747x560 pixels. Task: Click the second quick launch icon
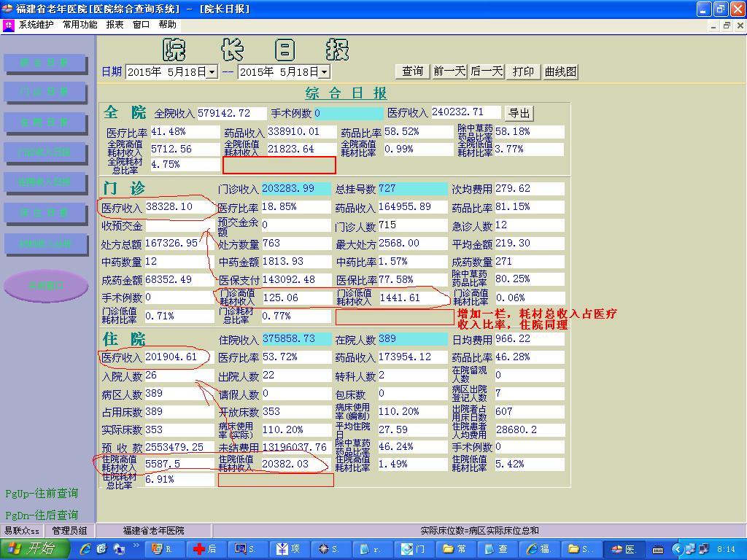pos(101,549)
